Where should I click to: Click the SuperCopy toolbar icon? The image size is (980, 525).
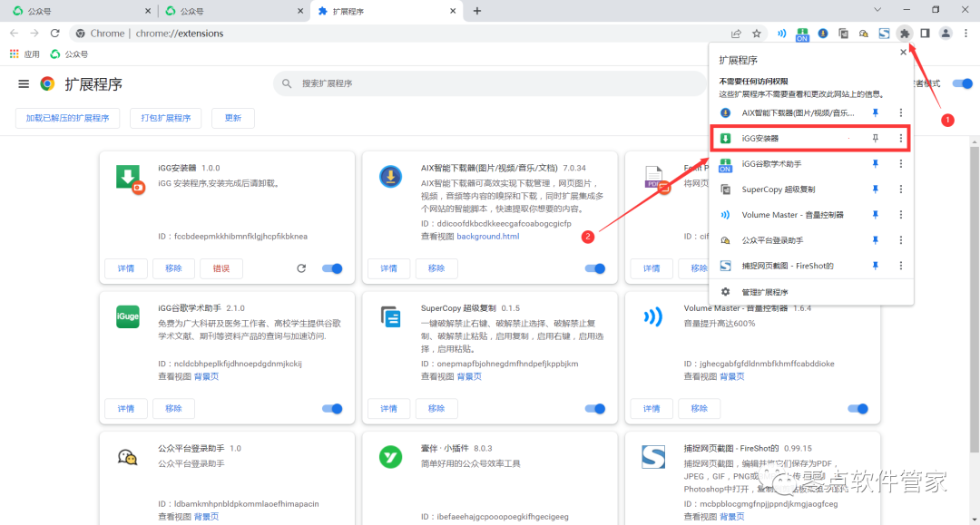[x=843, y=34]
